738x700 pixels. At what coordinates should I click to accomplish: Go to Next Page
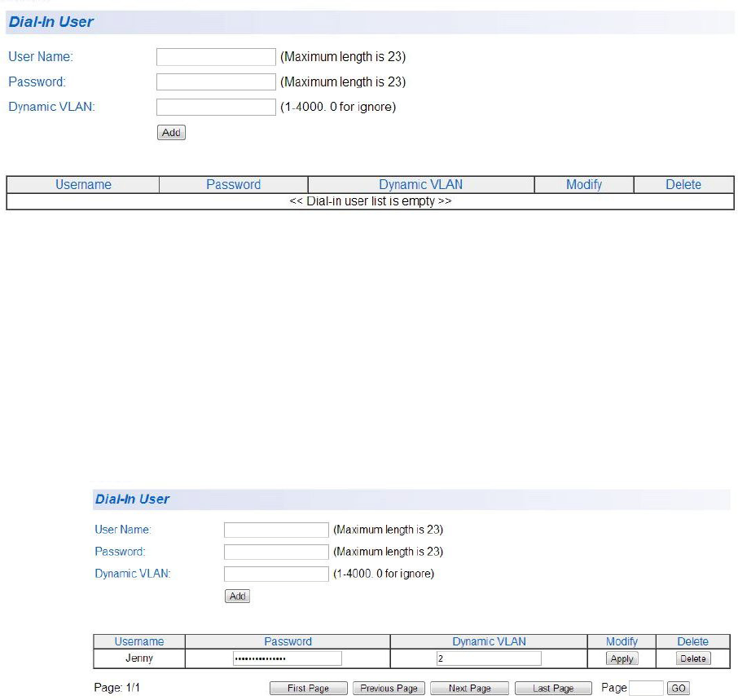pyautogui.click(x=469, y=689)
